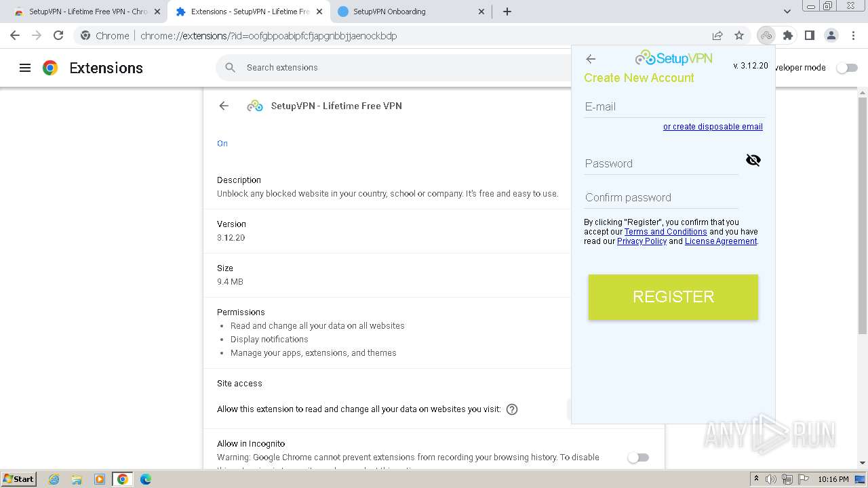Viewport: 868px width, 488px height.
Task: Open the Chrome profile avatar
Action: click(x=831, y=36)
